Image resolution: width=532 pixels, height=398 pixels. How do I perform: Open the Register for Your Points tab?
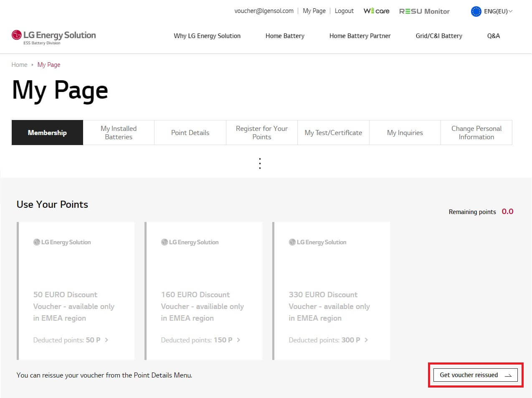(262, 133)
